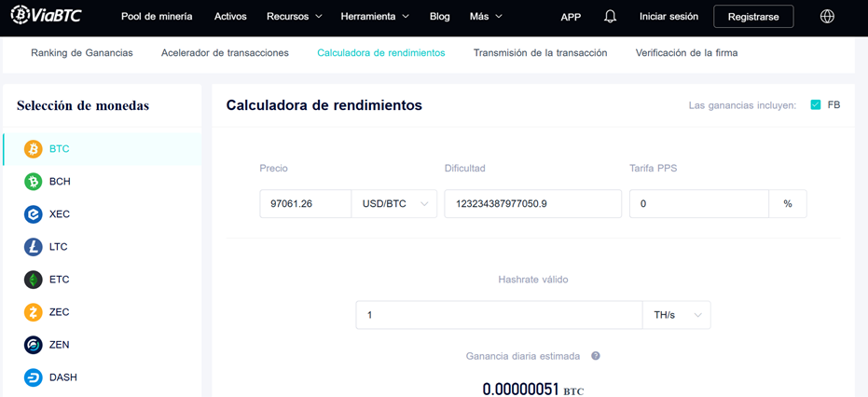The width and height of the screenshot is (868, 397).
Task: Click the percent sign in Tarifa PPS
Action: 788,204
